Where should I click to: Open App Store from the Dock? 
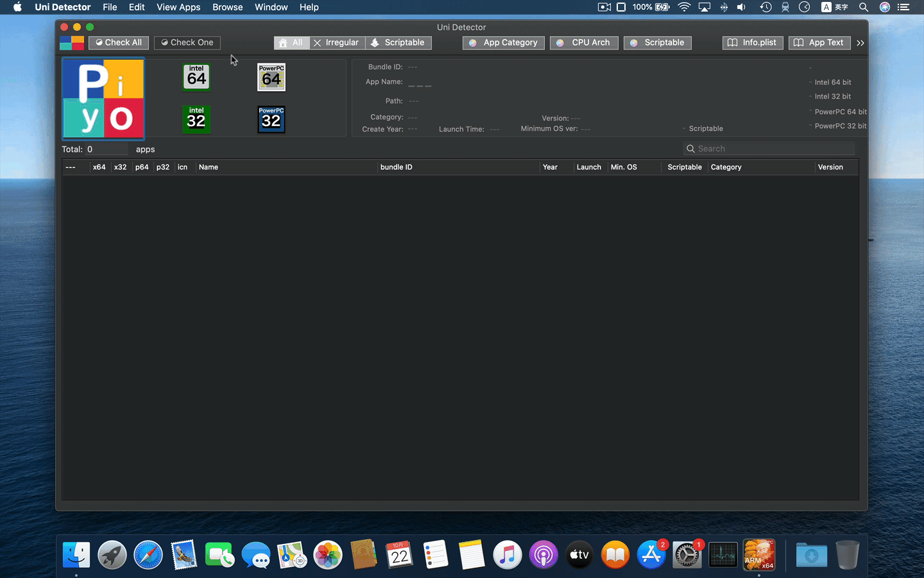651,554
